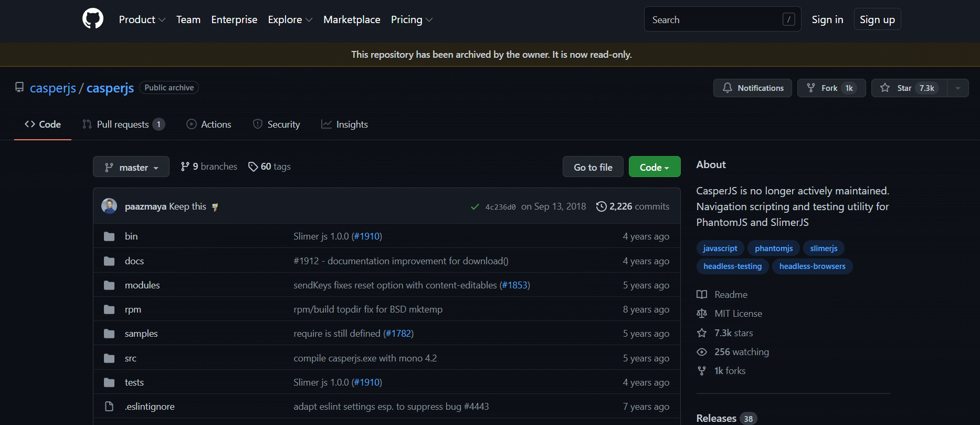Click Sign in
This screenshot has width=980, height=425.
tap(827, 19)
